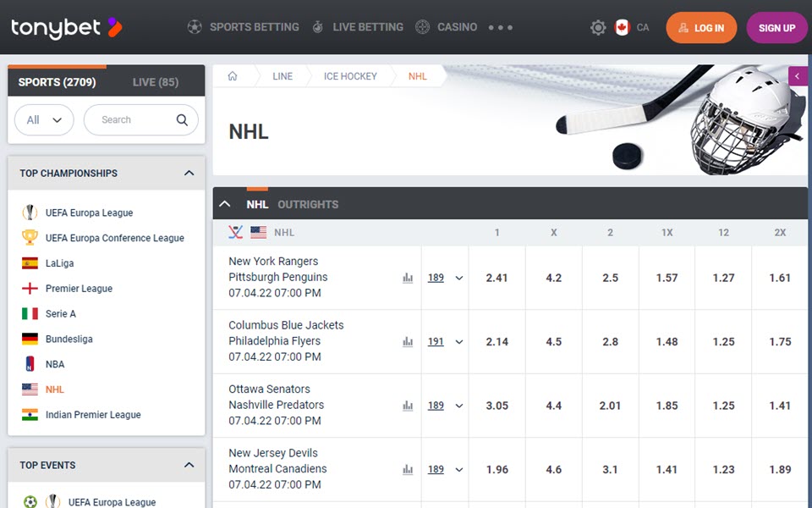Go to the Line breadcrumb
The height and width of the screenshot is (508, 812).
[283, 76]
